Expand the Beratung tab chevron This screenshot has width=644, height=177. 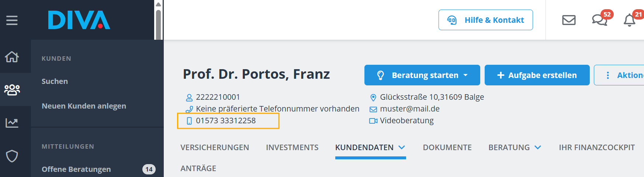pos(538,147)
